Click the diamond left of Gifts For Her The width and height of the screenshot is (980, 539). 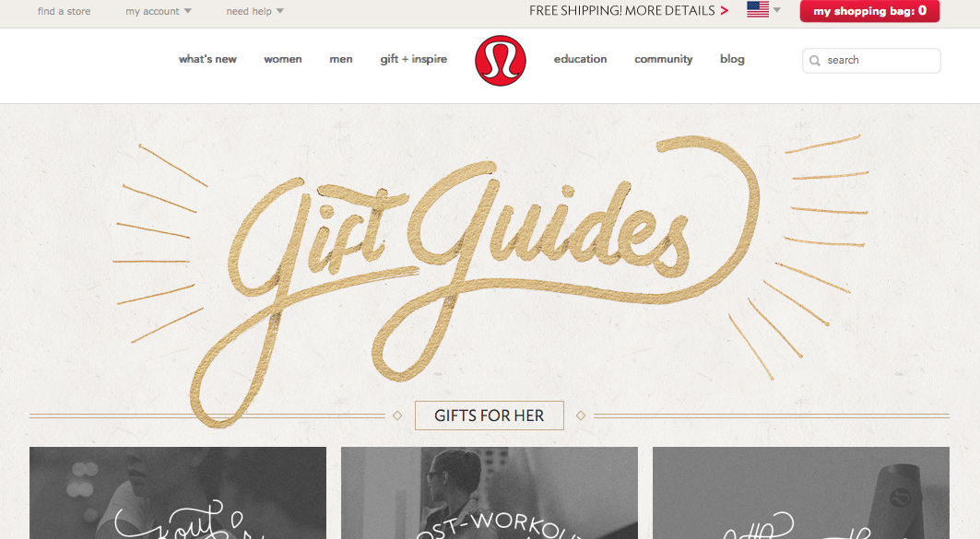[397, 416]
